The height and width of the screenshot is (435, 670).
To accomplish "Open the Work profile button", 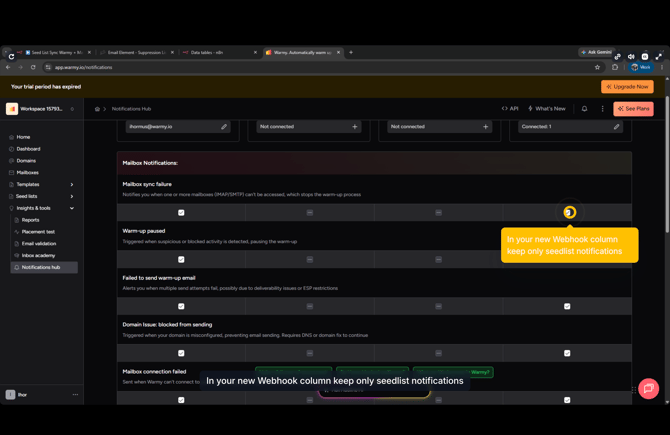I will [641, 67].
